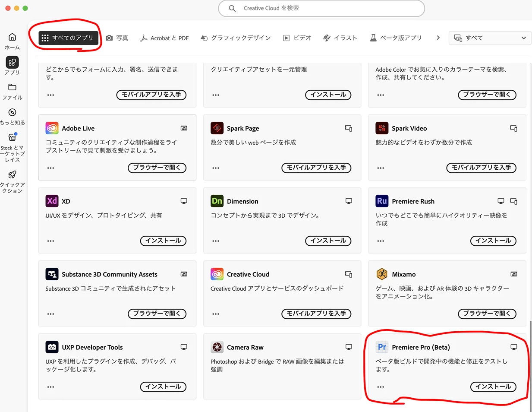Open the ホーム (Home) sidebar icon
Viewport: 532px width, 412px height.
coord(12,37)
